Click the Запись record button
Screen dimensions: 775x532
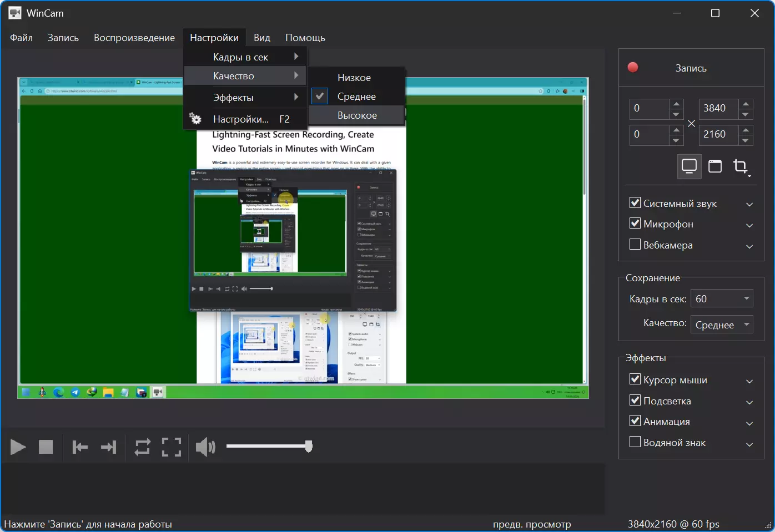691,68
